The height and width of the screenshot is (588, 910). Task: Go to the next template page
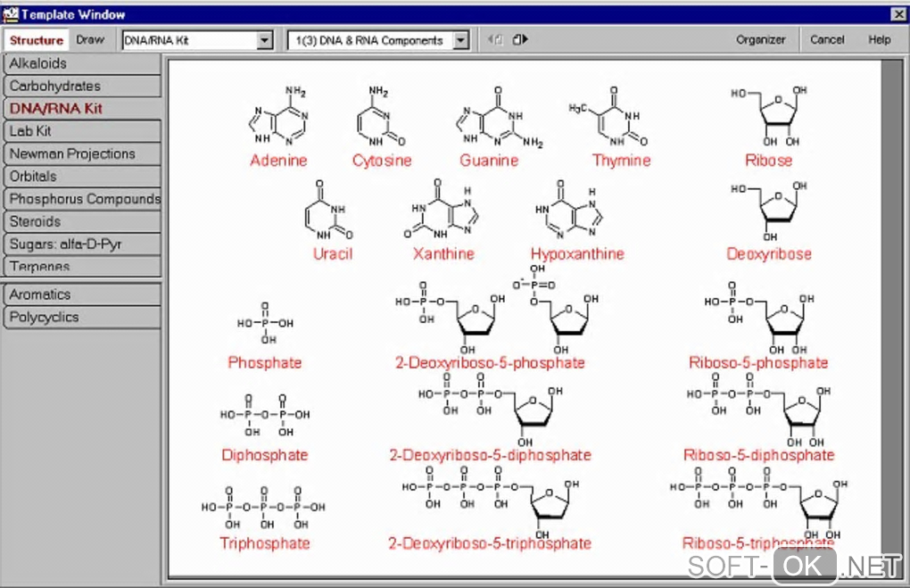point(520,39)
